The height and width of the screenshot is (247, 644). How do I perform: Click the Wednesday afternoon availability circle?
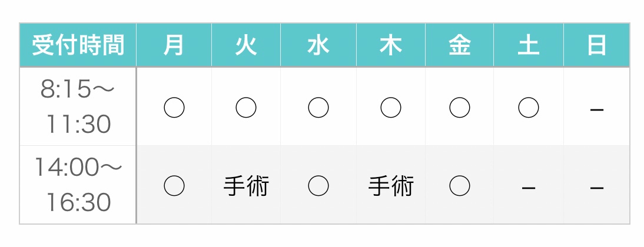point(318,186)
